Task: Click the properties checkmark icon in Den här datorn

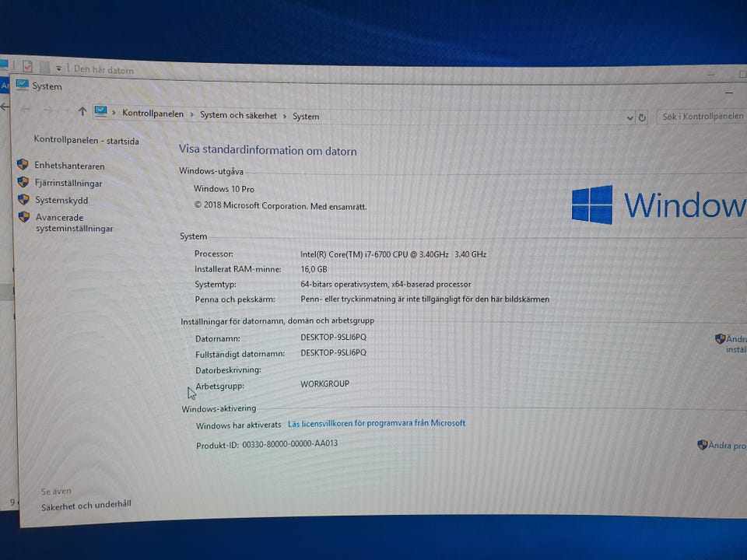Action: click(28, 66)
